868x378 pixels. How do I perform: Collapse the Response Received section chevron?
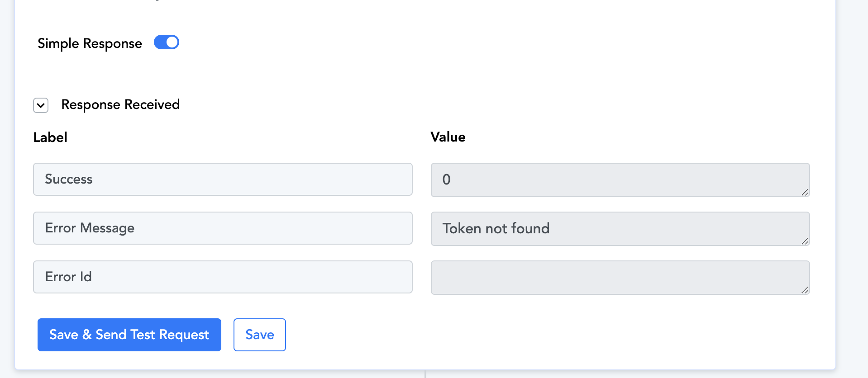[41, 105]
